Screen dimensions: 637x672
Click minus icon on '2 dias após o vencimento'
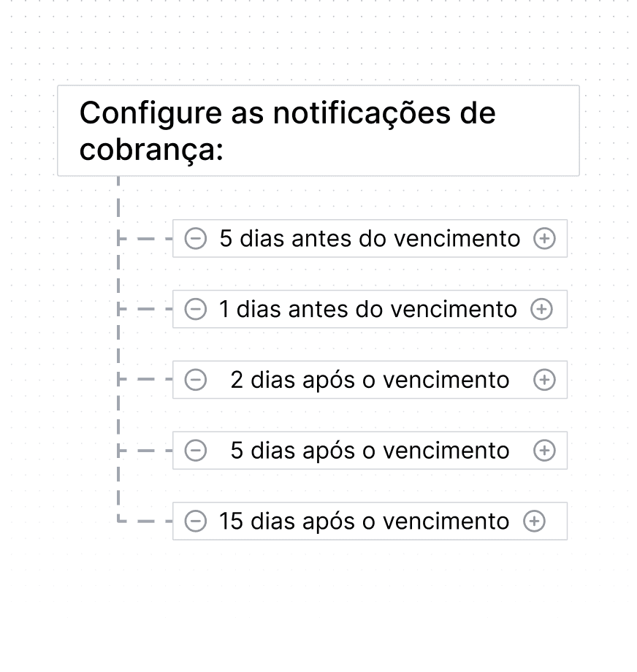(196, 380)
